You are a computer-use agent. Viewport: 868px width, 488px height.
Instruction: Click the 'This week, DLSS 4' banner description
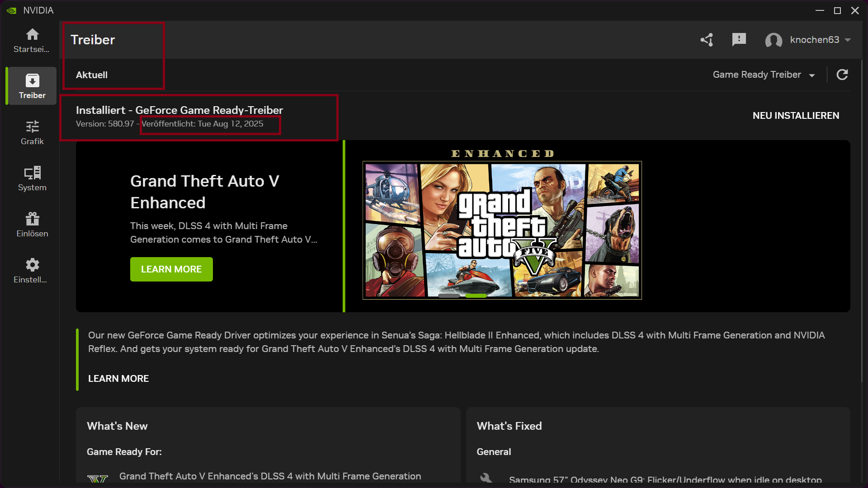click(224, 233)
